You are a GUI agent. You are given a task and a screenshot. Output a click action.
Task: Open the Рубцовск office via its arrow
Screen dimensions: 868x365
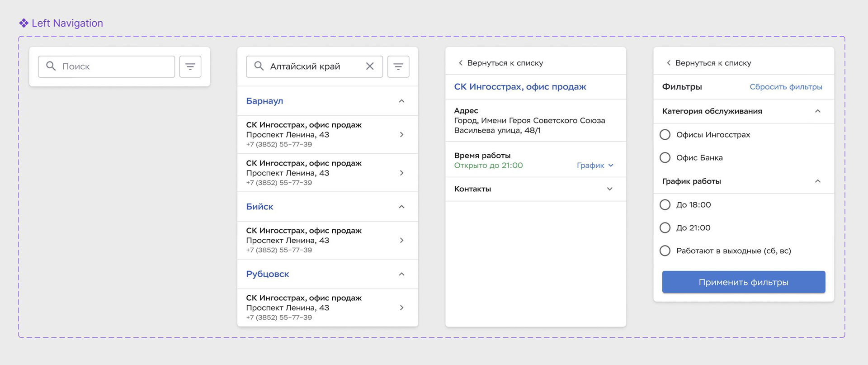[401, 308]
